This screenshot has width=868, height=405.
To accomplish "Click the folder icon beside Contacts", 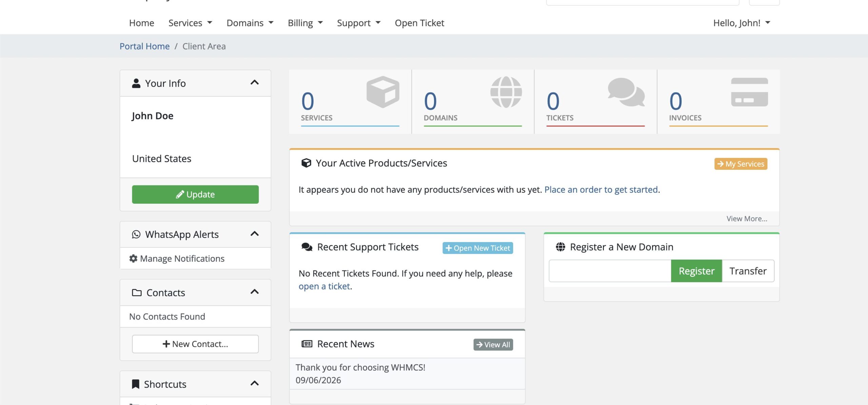I will tap(137, 292).
